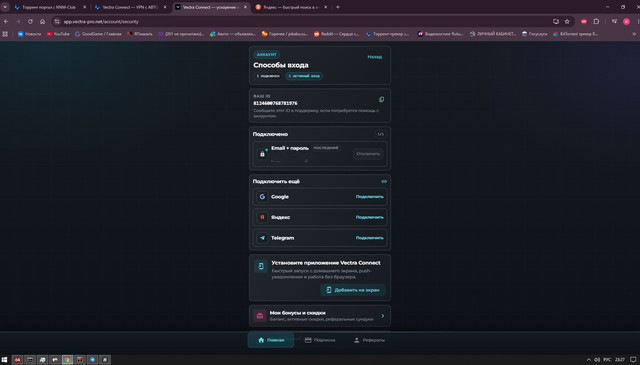Click the browser address bar URL
This screenshot has width=640, height=365.
click(x=101, y=22)
